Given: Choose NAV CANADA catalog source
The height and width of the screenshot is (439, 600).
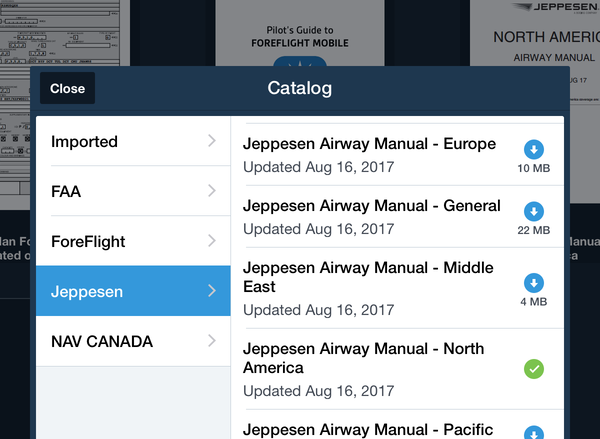Looking at the screenshot, I should [x=102, y=342].
